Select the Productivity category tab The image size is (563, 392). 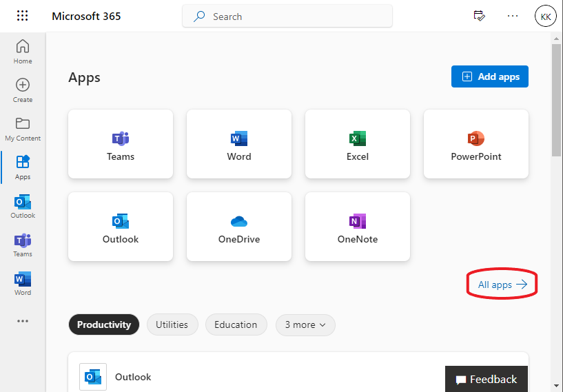[x=104, y=324]
